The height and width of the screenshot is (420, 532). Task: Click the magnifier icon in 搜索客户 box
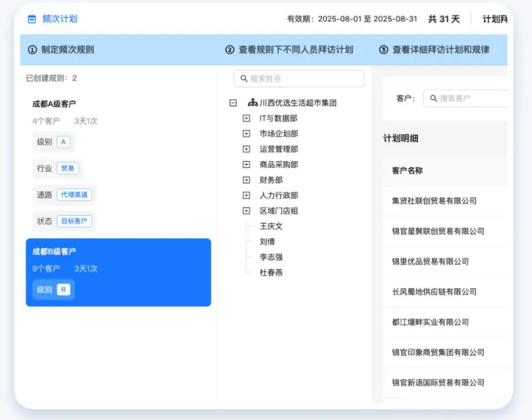pyautogui.click(x=433, y=98)
